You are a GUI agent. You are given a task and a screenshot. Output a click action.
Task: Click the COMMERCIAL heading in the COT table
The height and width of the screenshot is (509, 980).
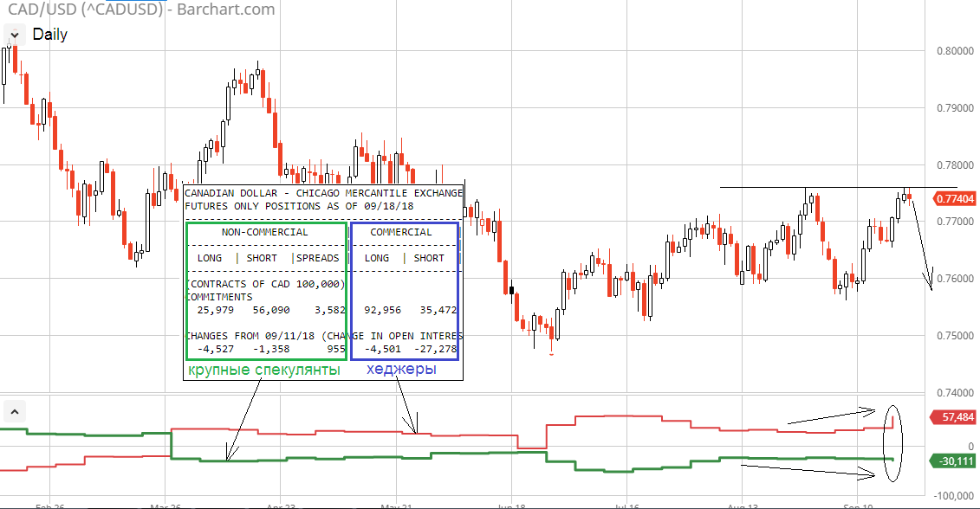(x=400, y=232)
